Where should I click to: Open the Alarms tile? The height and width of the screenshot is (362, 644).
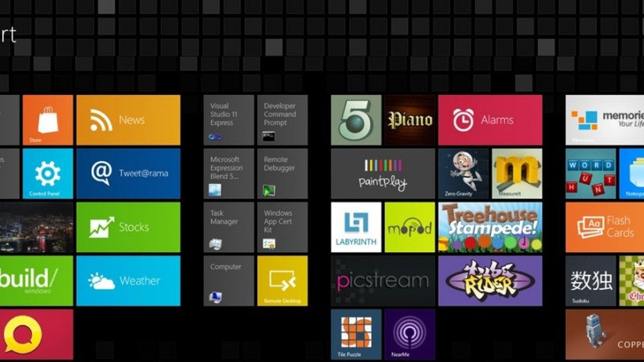click(490, 120)
